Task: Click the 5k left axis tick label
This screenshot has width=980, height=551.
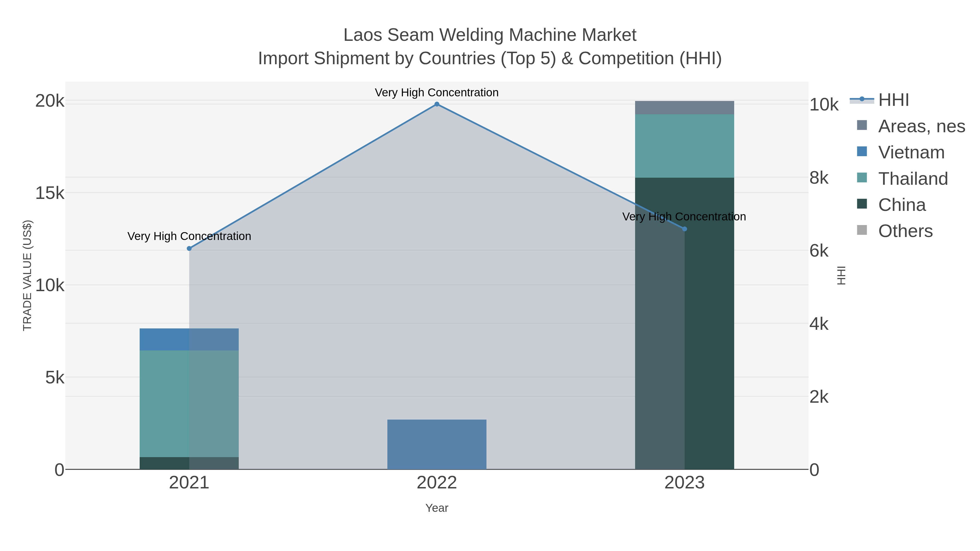Action: pos(55,378)
